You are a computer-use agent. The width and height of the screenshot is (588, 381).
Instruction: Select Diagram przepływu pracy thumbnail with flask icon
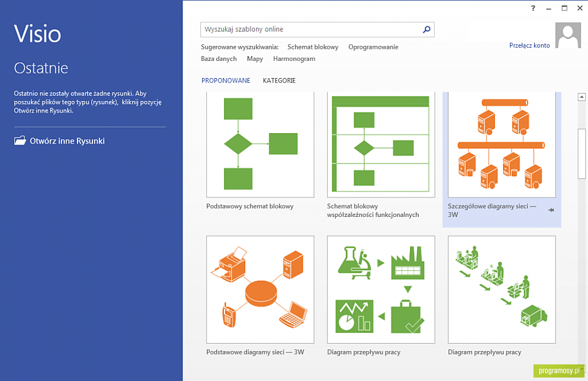point(381,290)
